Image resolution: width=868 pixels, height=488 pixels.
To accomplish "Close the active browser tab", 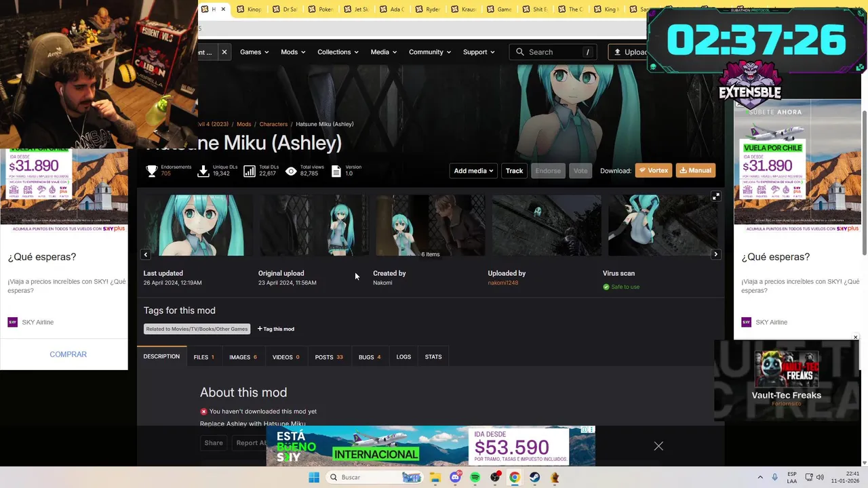I will coord(223,9).
